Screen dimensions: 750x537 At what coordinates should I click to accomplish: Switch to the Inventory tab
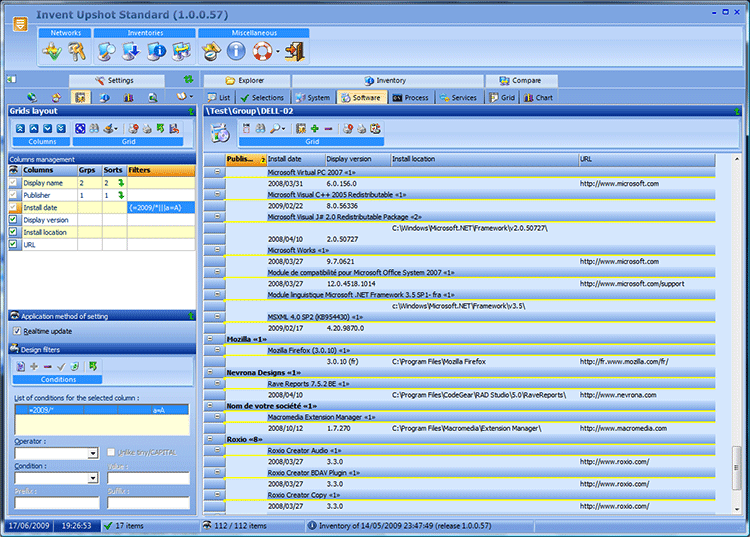(387, 80)
